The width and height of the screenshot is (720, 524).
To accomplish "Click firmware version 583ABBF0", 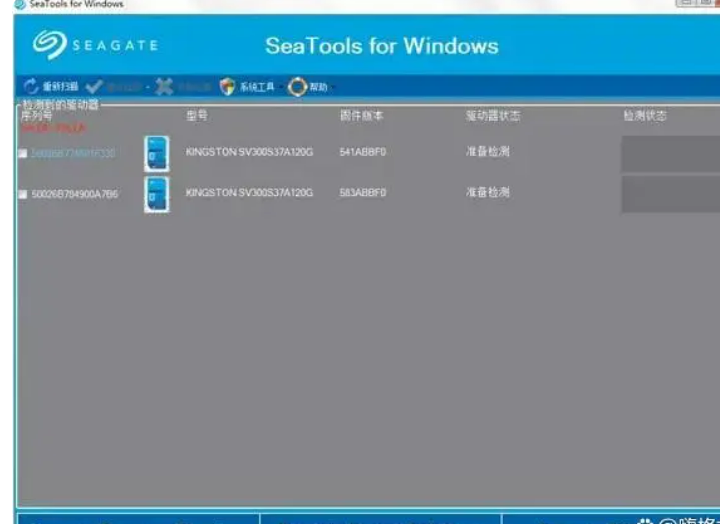I will tap(363, 193).
